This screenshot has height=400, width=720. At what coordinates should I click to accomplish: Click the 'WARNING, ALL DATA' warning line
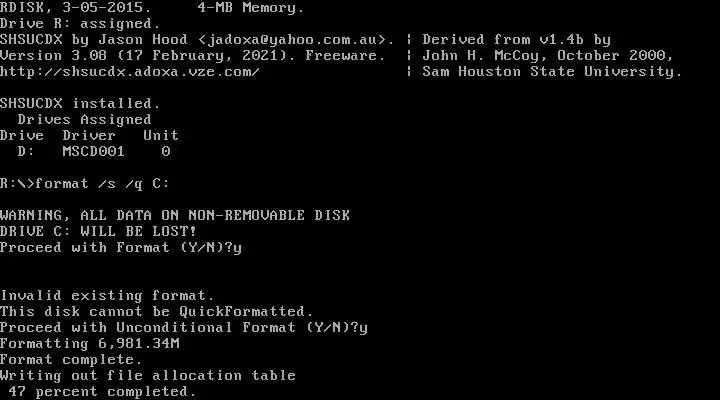pyautogui.click(x=175, y=215)
